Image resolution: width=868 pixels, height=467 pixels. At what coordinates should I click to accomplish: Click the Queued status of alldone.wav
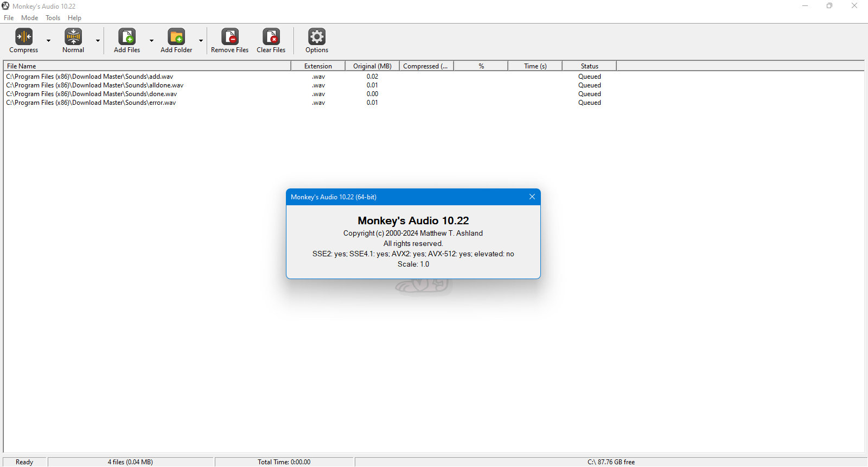(590, 85)
